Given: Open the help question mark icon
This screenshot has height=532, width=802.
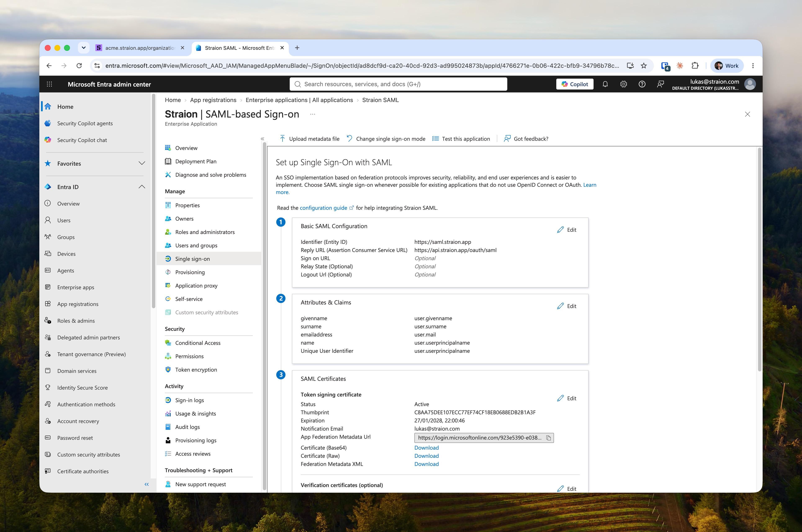Looking at the screenshot, I should 642,84.
